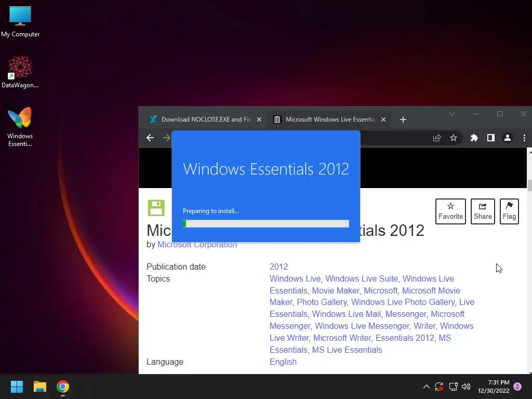Open Windows Live Suite topic link
Screen dimensions: 532x399
point(362,278)
